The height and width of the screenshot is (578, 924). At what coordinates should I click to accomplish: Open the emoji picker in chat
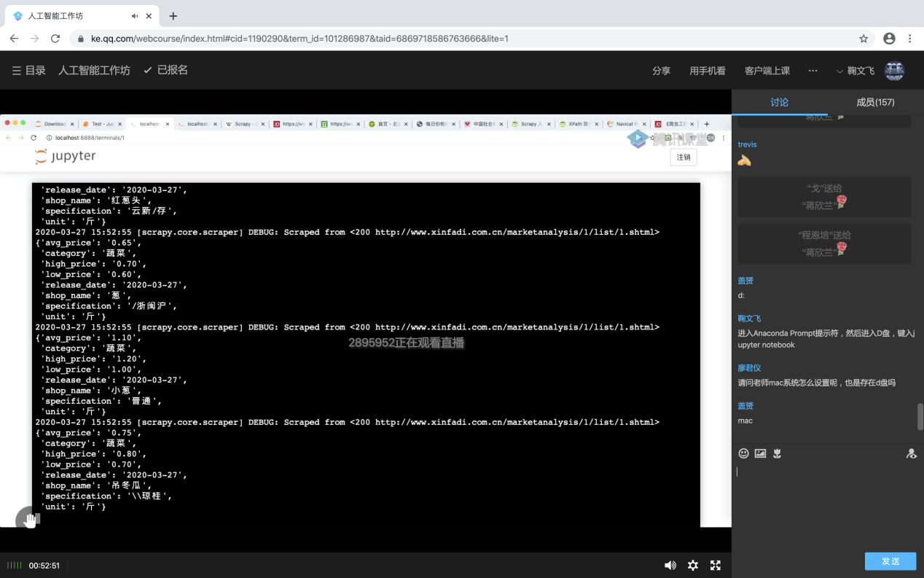pos(743,453)
